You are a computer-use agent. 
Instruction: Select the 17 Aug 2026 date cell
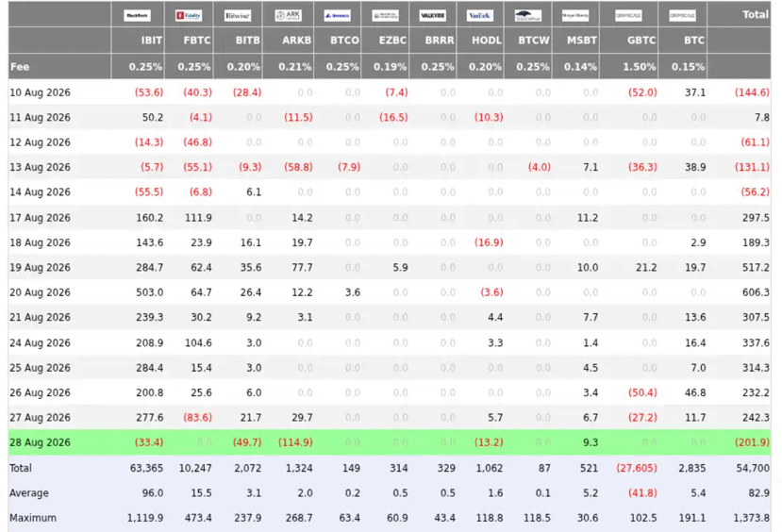tap(40, 218)
